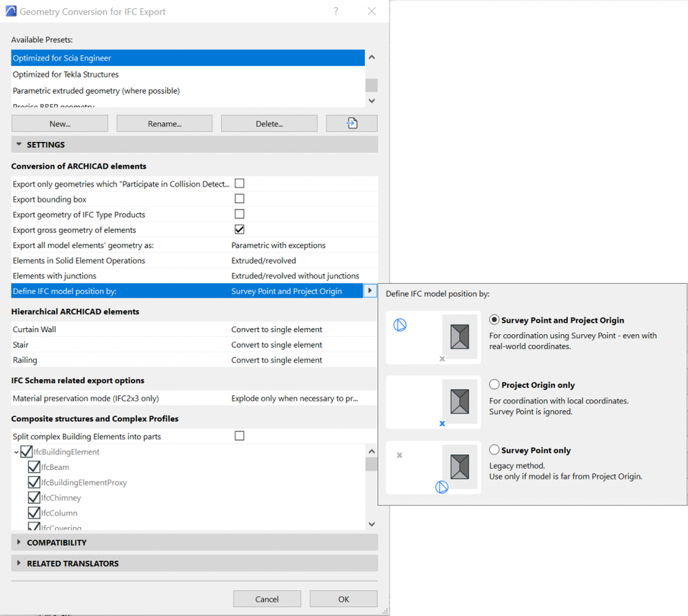Click the IFC element tree scroll down arrow
Image resolution: width=688 pixels, height=616 pixels.
coord(372,524)
